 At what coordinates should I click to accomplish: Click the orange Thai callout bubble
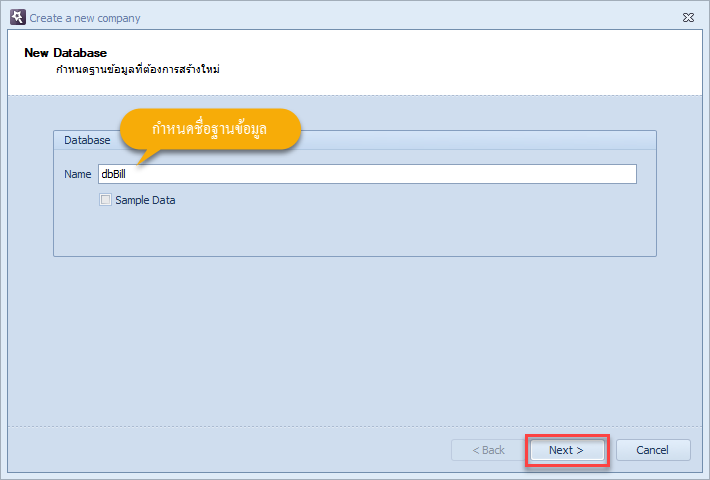(210, 129)
